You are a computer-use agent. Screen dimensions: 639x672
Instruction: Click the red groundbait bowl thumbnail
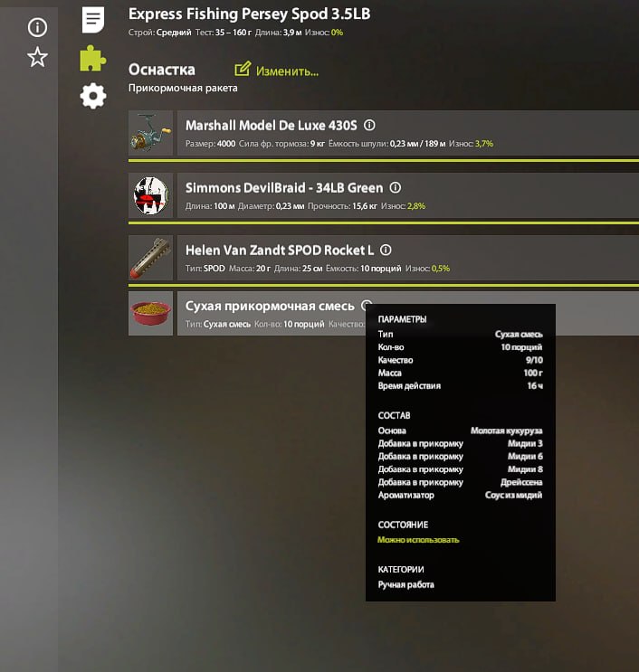(x=150, y=313)
